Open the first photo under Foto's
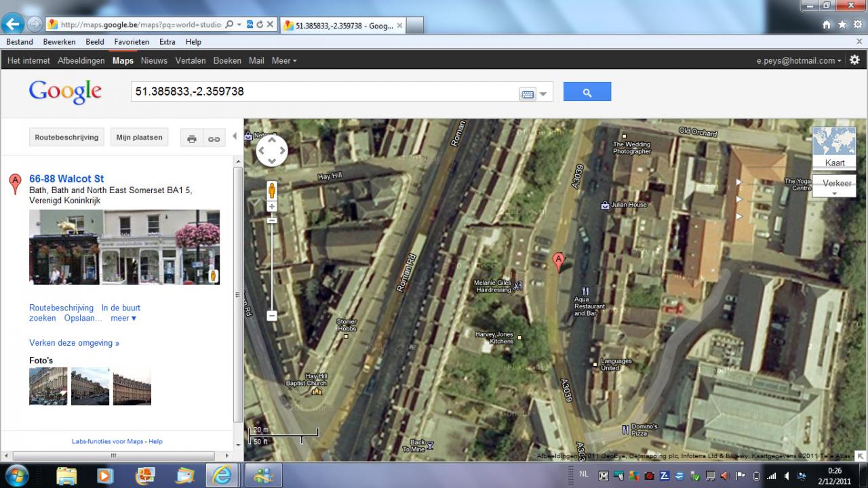This screenshot has height=488, width=868. pyautogui.click(x=48, y=386)
